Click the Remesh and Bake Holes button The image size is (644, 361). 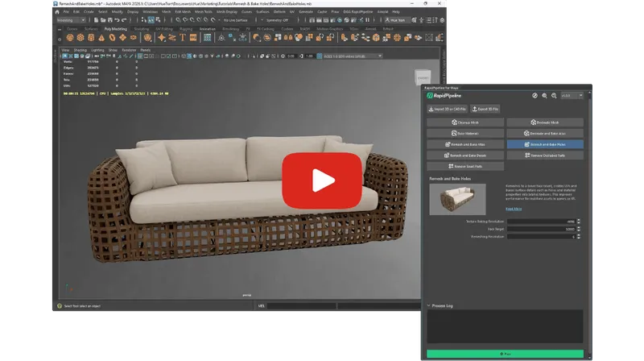coord(547,143)
